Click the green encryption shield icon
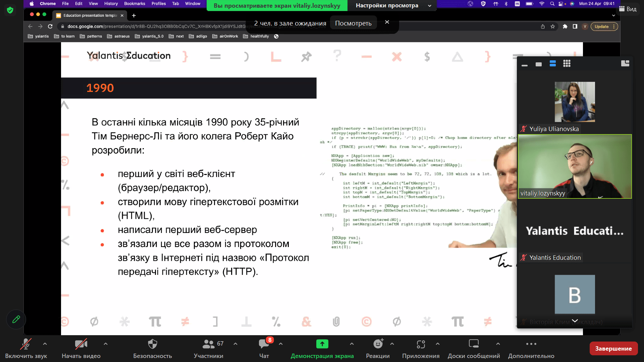644x362 pixels. (x=10, y=10)
